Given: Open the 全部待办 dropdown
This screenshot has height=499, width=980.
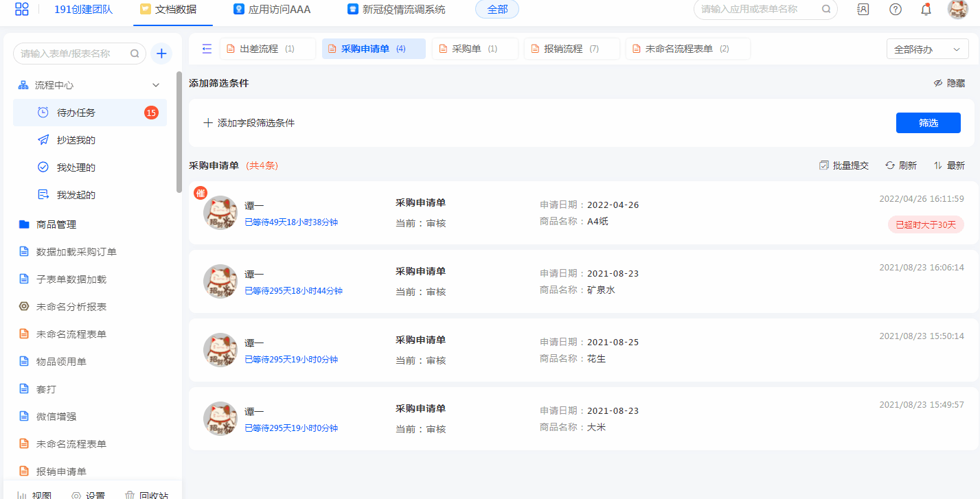Looking at the screenshot, I should (927, 49).
